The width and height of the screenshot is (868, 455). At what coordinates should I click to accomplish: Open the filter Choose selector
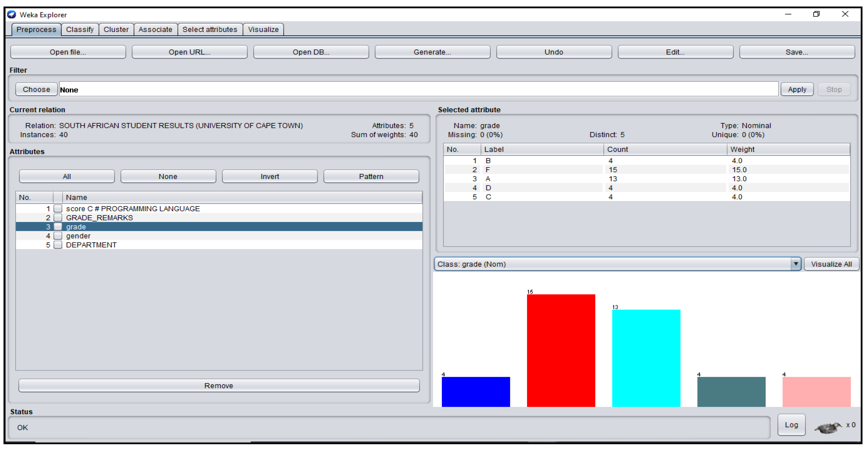(x=36, y=89)
